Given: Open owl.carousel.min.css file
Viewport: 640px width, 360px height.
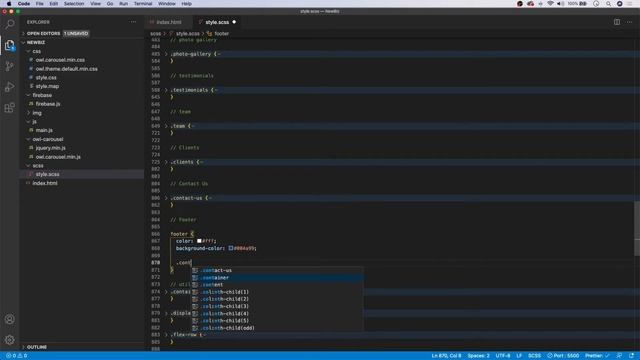Looking at the screenshot, I should (60, 60).
